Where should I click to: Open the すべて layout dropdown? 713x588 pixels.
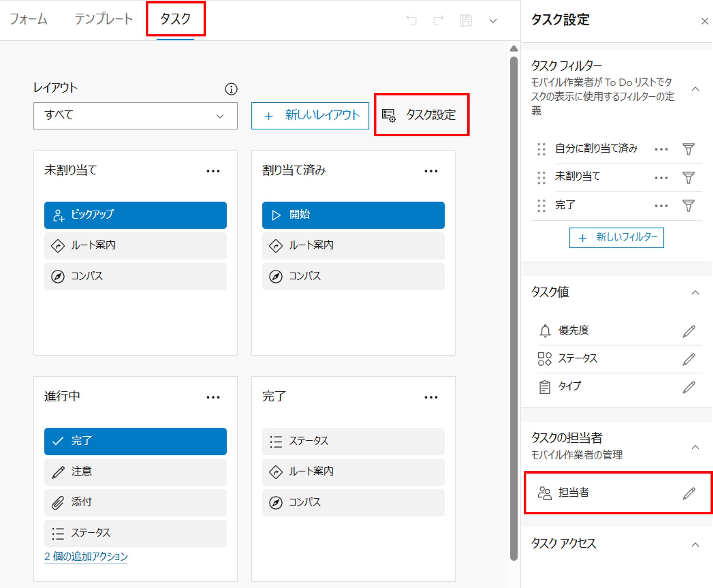[135, 116]
